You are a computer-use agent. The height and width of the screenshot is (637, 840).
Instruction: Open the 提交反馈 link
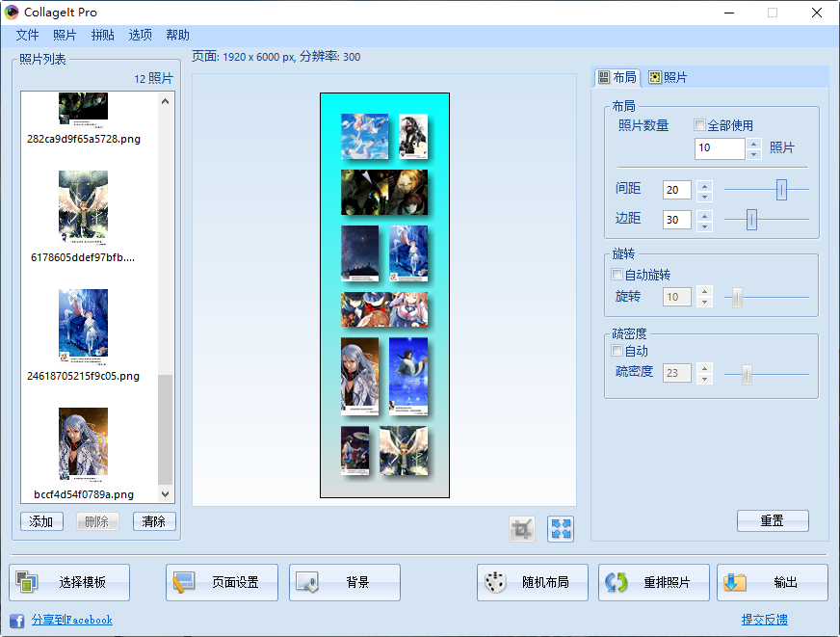click(765, 620)
